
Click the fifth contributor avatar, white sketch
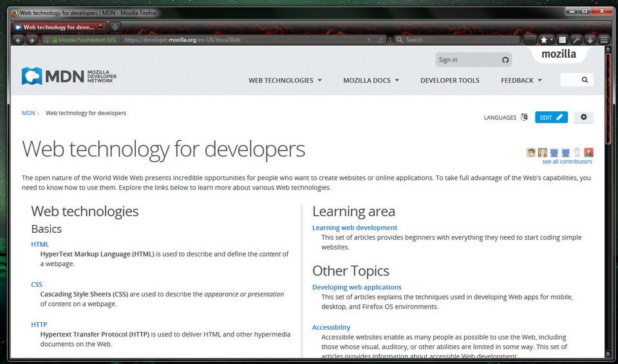(x=577, y=152)
